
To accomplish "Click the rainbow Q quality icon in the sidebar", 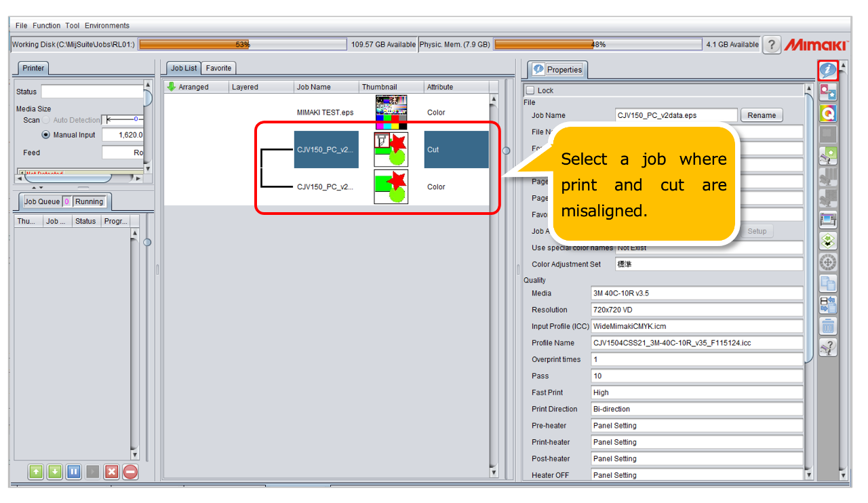I will tap(828, 113).
